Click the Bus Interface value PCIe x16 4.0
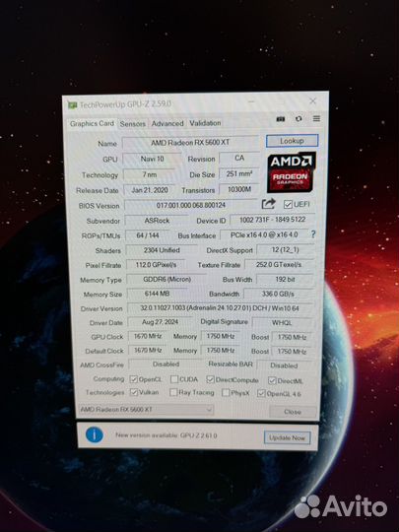Viewport: 399px width, 532px height. [264, 234]
